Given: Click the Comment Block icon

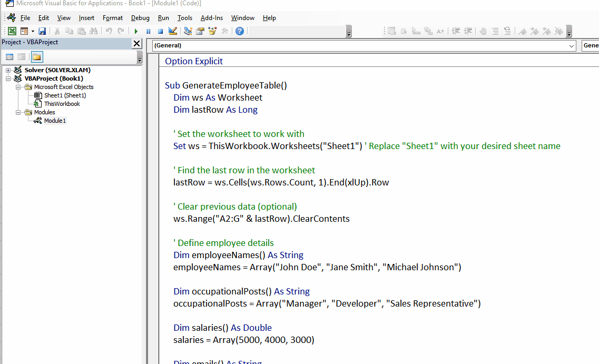Looking at the screenshot, I should click(x=495, y=31).
